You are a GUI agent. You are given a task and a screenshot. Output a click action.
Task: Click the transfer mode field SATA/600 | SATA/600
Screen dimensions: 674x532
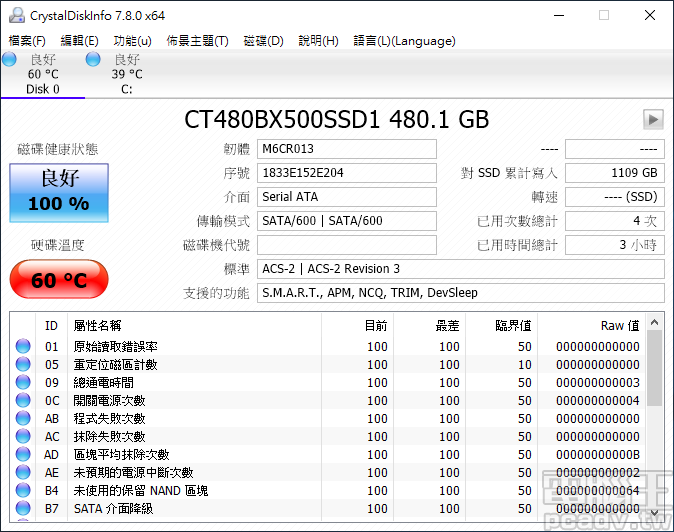[347, 221]
